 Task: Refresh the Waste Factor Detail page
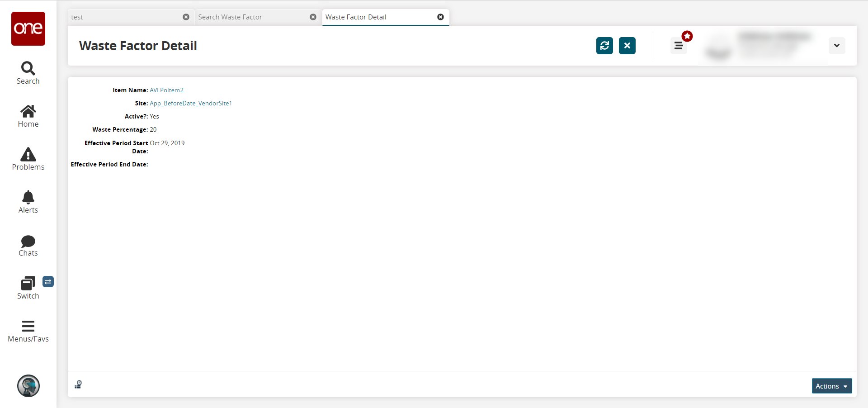(604, 46)
